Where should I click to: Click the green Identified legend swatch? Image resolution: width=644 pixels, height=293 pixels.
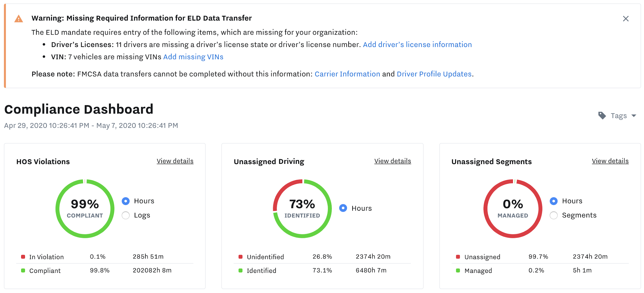241,270
